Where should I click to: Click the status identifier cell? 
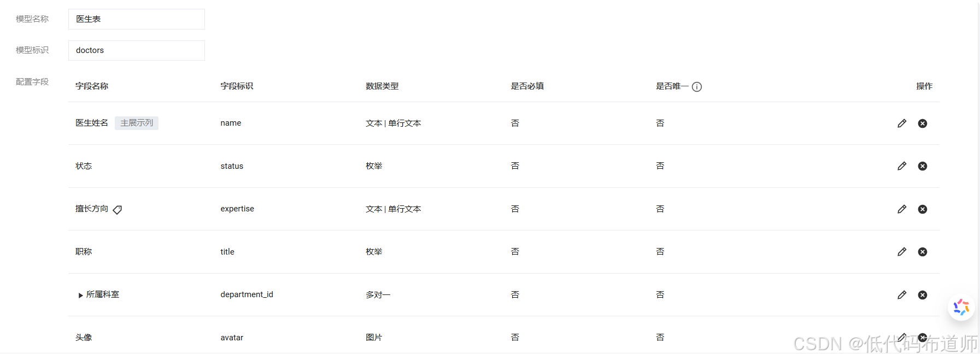click(x=232, y=166)
